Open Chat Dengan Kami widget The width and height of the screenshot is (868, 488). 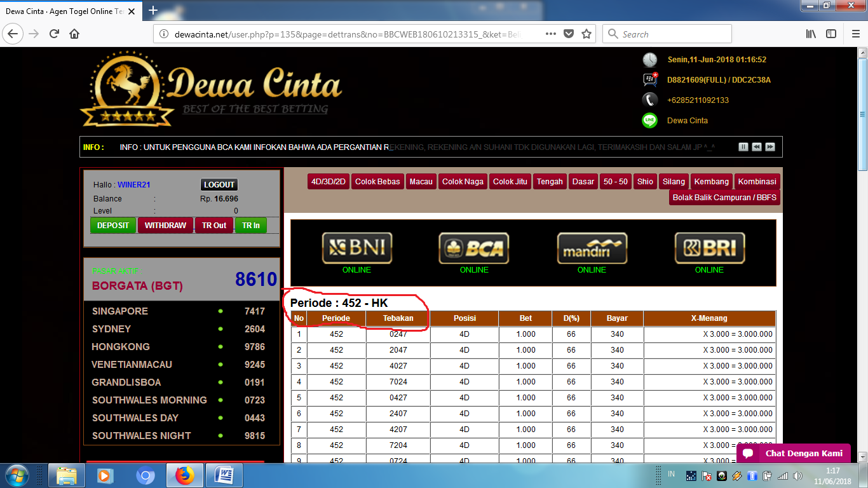tap(794, 453)
